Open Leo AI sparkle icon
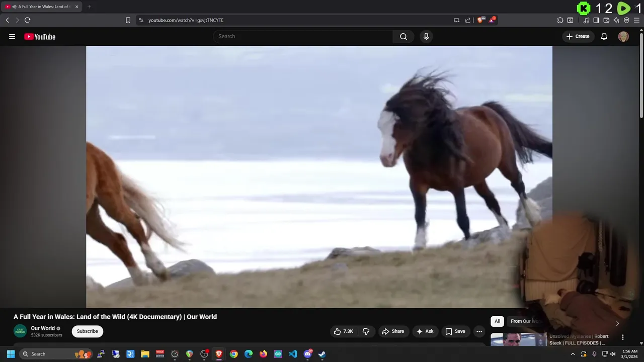Screen dimensions: 644x362 616,20
